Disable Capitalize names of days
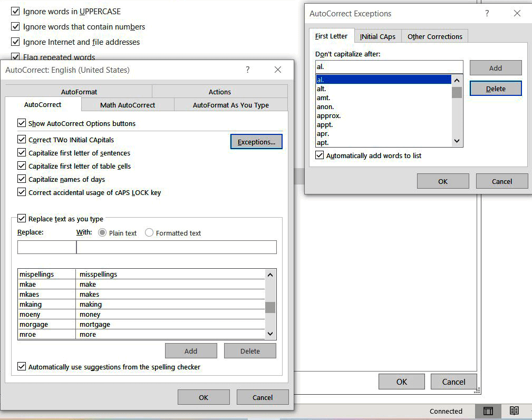The image size is (532, 420). (x=22, y=178)
